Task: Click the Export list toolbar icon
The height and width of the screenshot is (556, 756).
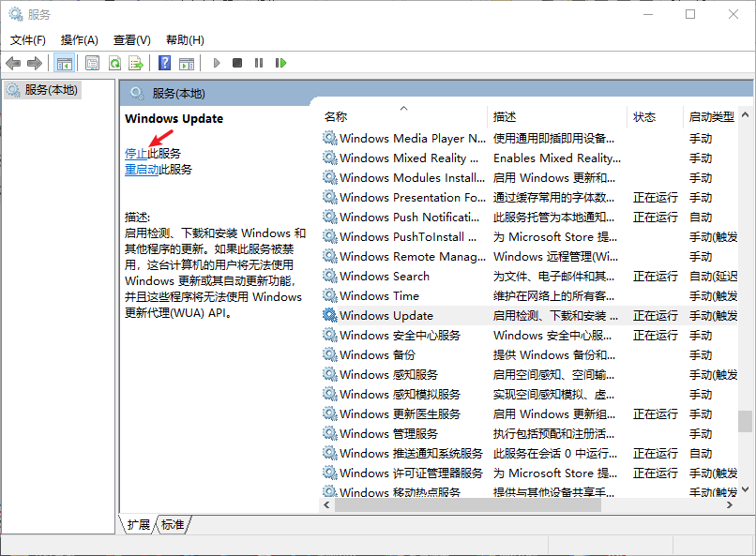Action: point(136,63)
